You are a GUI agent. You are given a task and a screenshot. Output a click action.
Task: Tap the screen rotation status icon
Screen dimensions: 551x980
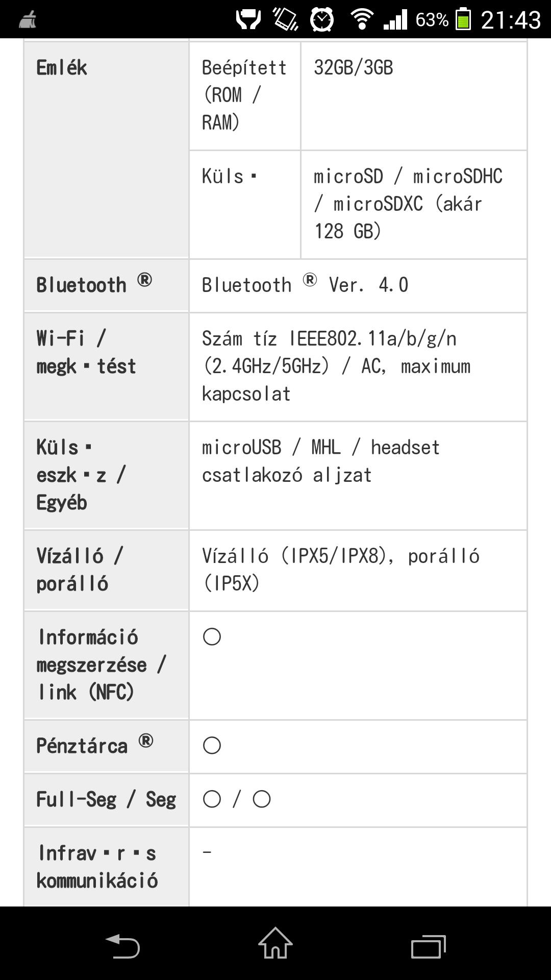click(286, 19)
